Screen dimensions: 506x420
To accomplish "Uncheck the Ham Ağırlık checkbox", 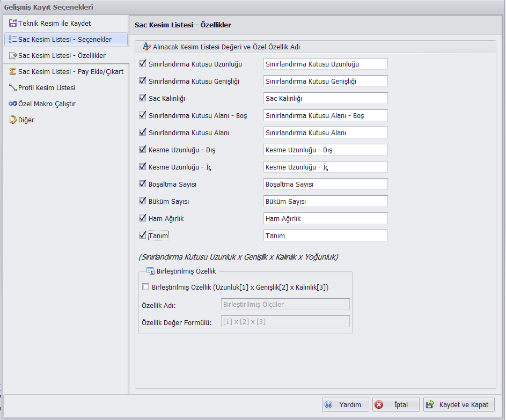I will point(142,218).
